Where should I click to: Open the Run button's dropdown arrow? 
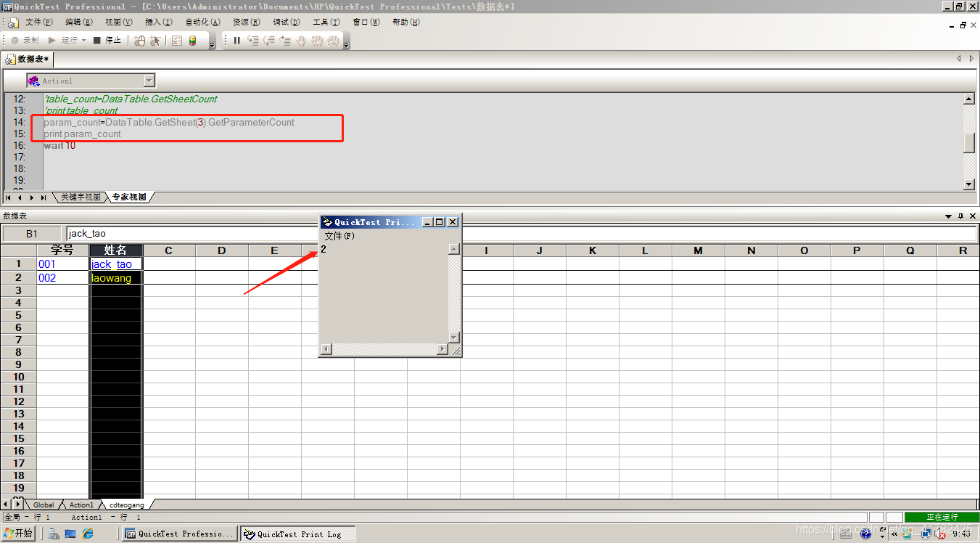[x=84, y=41]
